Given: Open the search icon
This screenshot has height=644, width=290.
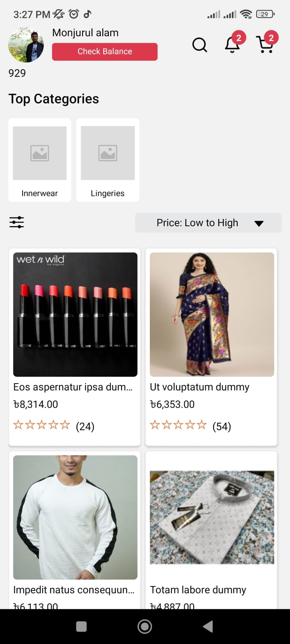Looking at the screenshot, I should [199, 45].
